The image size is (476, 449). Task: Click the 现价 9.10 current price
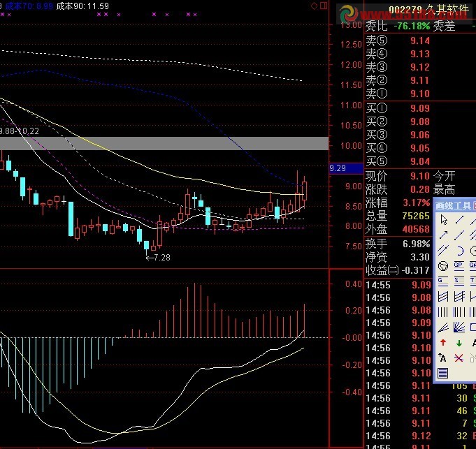tap(420, 176)
